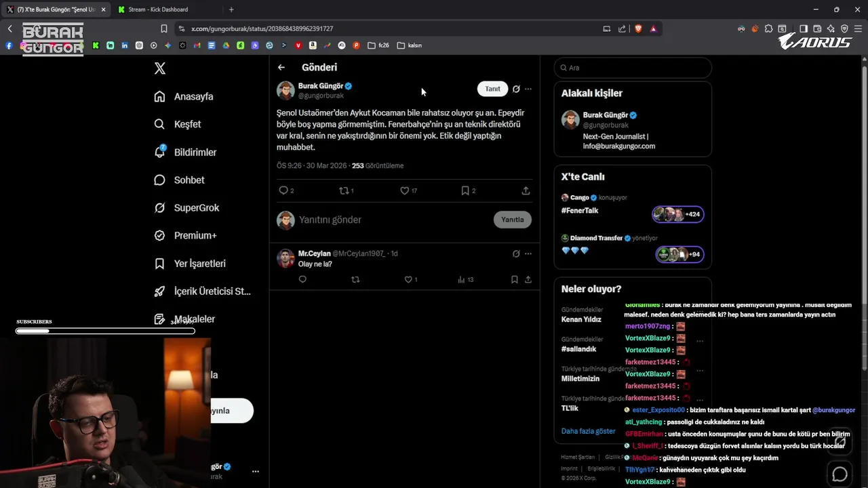The width and height of the screenshot is (868, 488).
Task: Open the floating messages chat icon
Action: coord(840,474)
